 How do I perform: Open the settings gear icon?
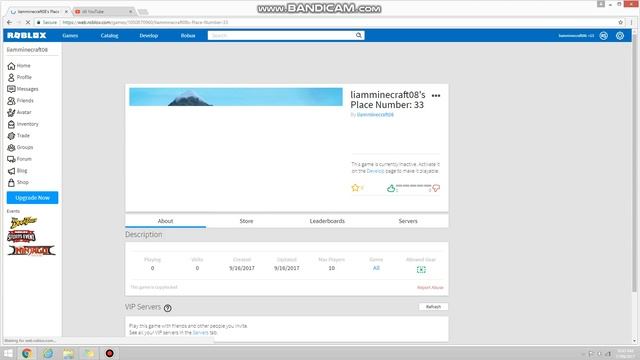pyautogui.click(x=620, y=36)
